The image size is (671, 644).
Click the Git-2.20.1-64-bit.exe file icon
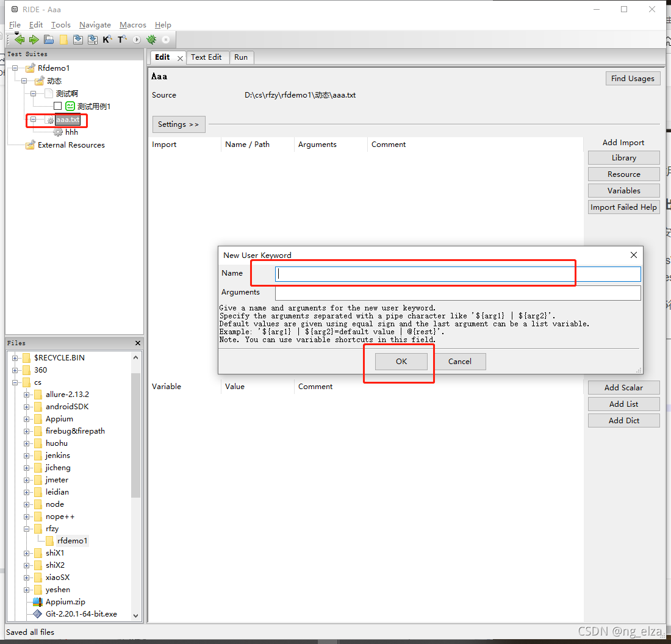(x=38, y=614)
